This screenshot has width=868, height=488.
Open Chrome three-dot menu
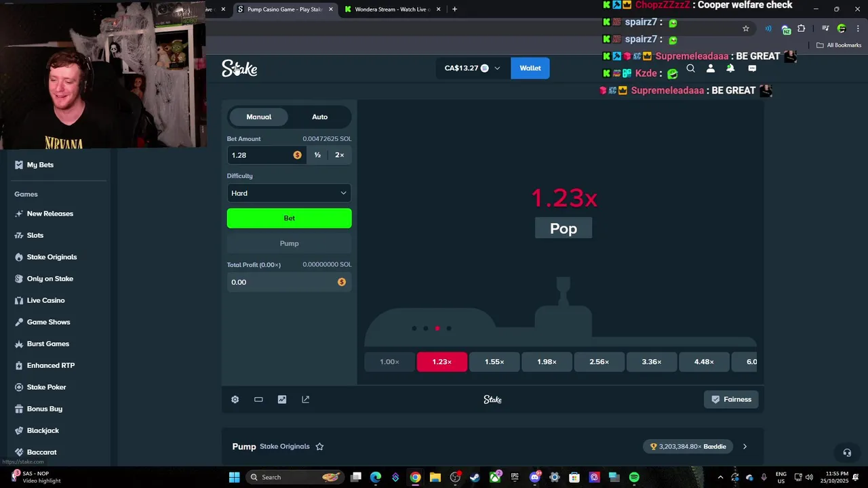click(858, 28)
